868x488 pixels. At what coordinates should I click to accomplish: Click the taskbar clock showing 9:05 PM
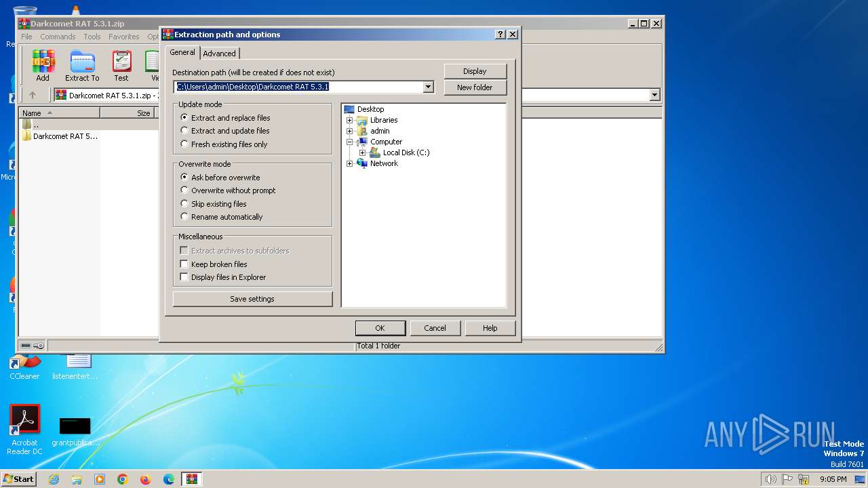coord(833,479)
